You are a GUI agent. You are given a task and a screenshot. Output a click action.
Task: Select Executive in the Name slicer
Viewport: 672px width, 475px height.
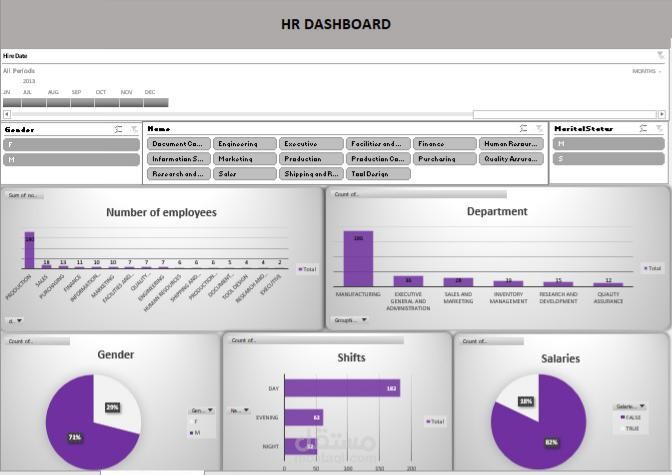coord(311,144)
